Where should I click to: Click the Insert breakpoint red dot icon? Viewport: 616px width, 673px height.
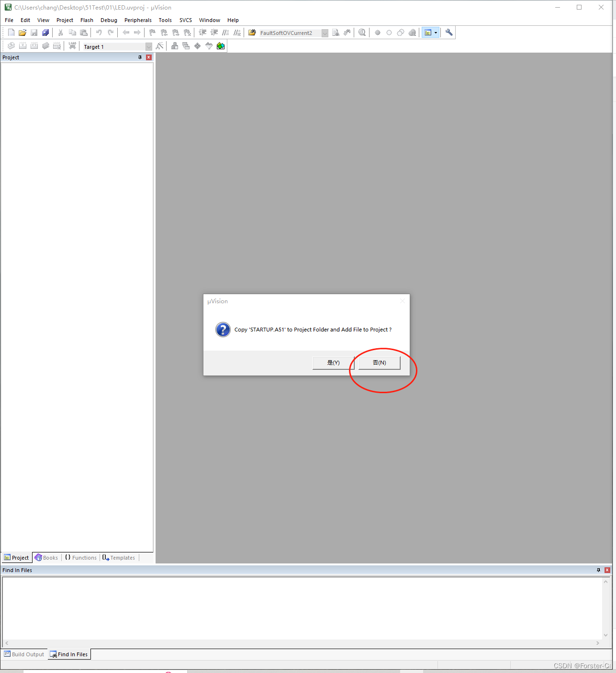pyautogui.click(x=378, y=33)
